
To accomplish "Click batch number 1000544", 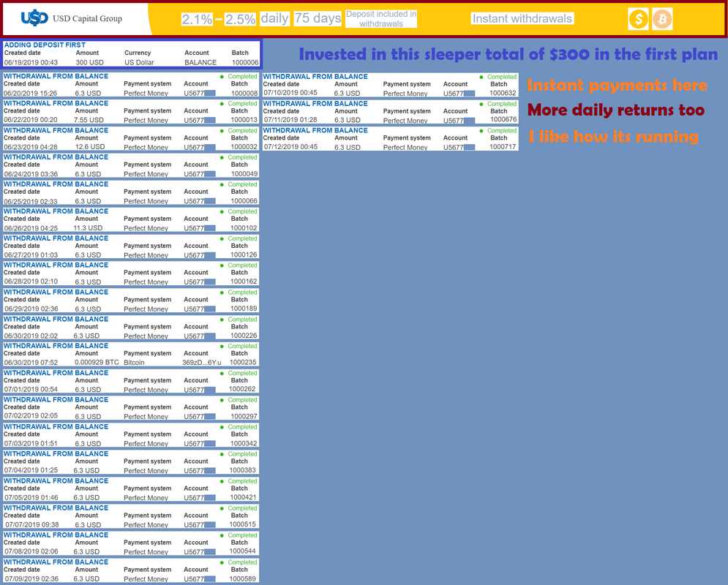I will 243,551.
